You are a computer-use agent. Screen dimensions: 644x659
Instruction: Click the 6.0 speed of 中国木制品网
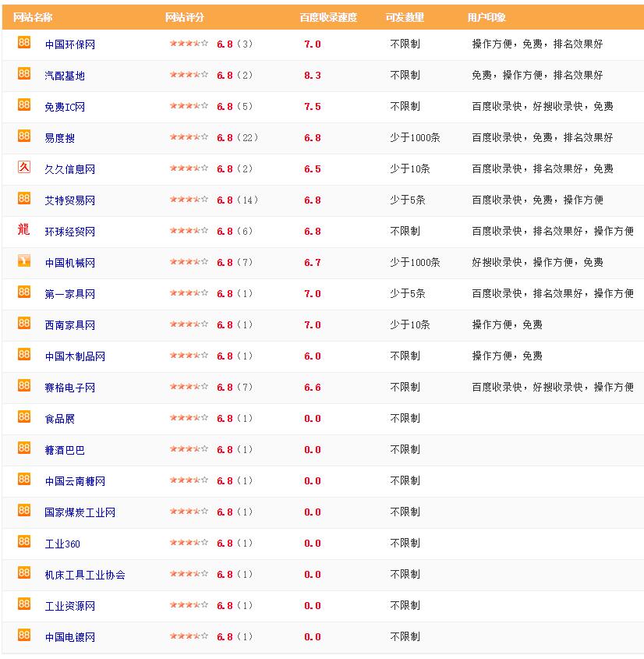(x=313, y=356)
